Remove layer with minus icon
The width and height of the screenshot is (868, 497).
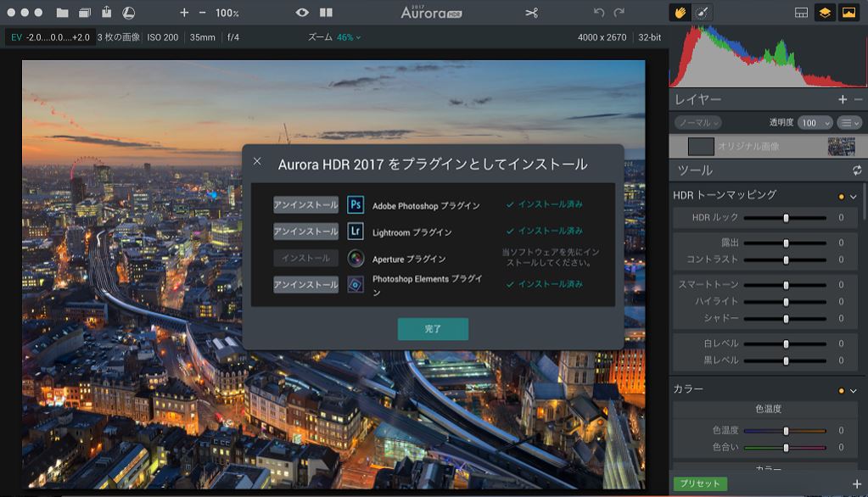(859, 99)
